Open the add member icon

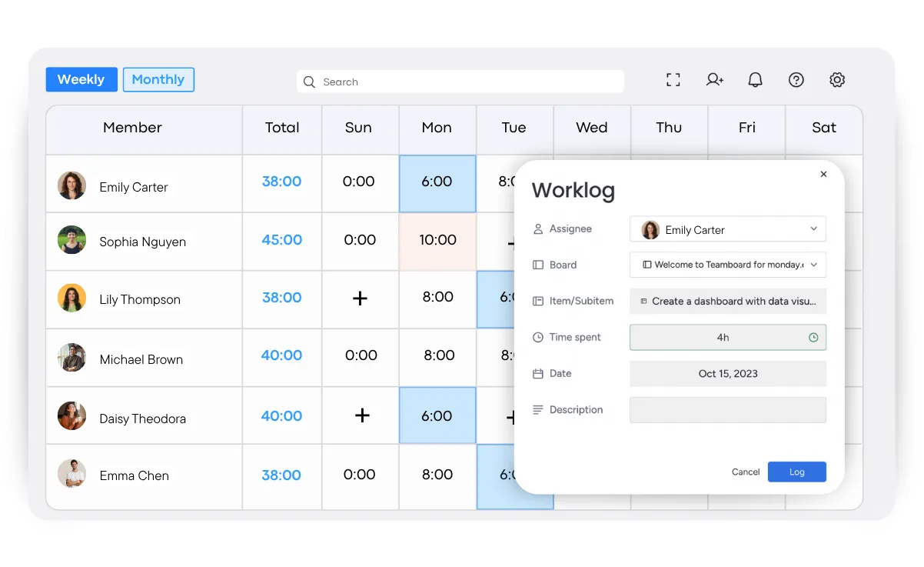[x=715, y=79]
